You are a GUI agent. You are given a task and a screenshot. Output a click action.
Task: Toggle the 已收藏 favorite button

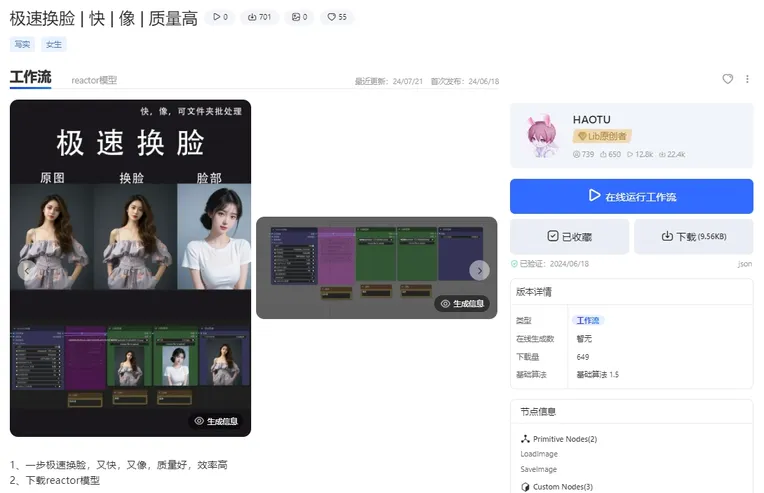[569, 237]
